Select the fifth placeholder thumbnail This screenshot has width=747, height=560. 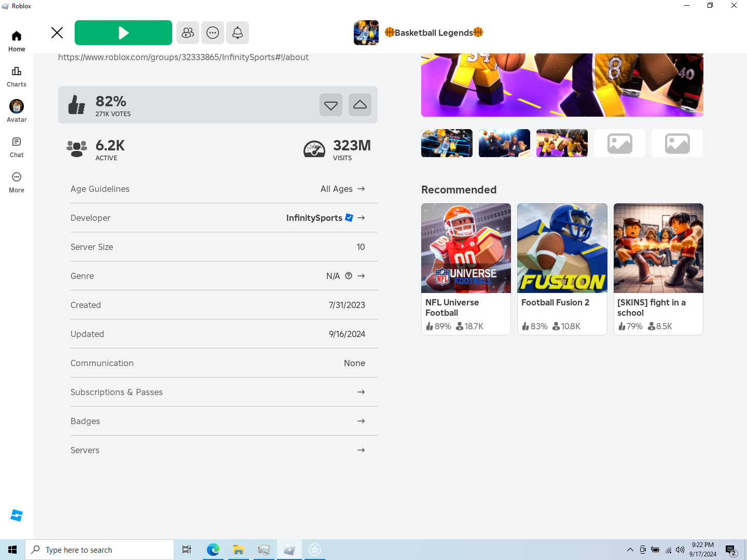pos(677,143)
